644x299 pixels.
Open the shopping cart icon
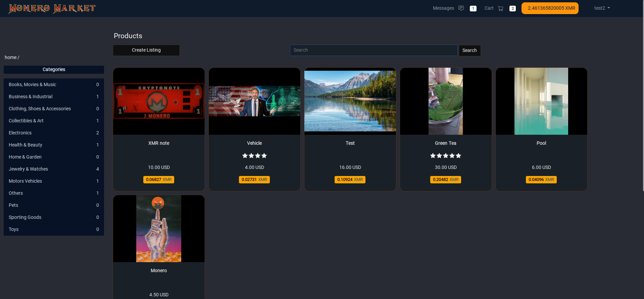tap(500, 8)
